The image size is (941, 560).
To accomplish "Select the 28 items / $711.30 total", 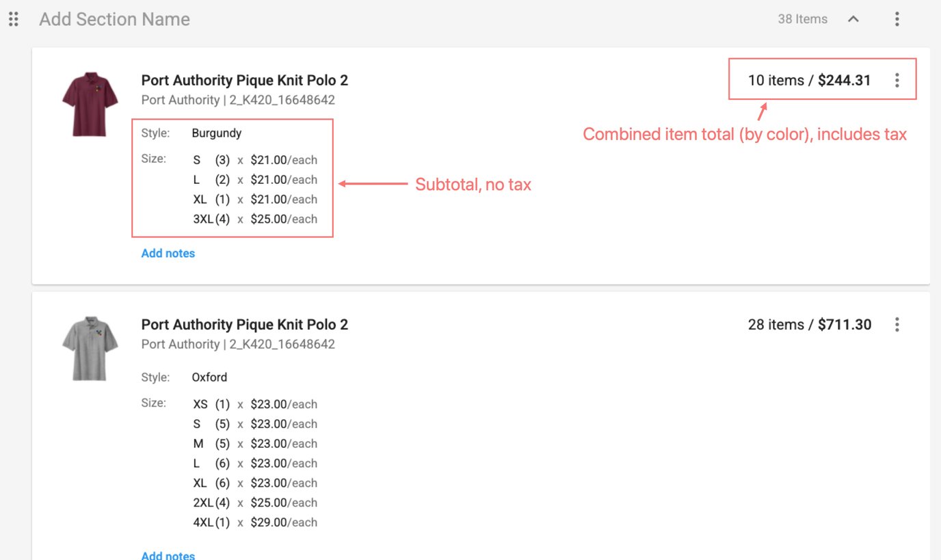I will (809, 325).
